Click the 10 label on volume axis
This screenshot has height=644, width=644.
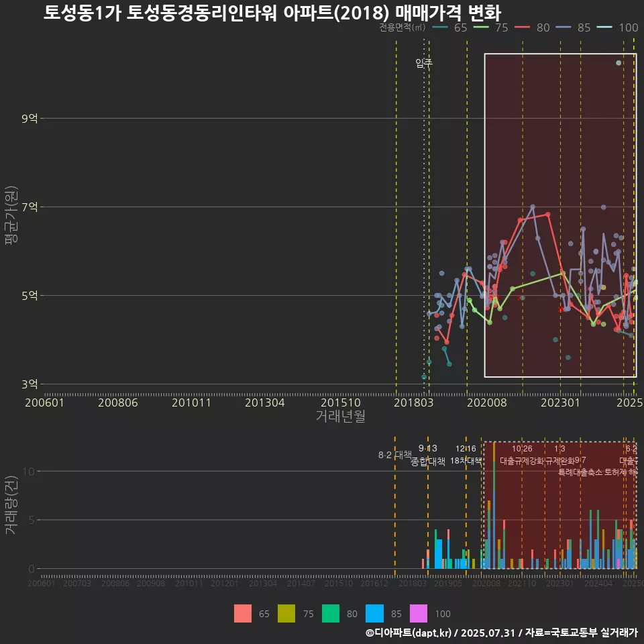pos(29,472)
